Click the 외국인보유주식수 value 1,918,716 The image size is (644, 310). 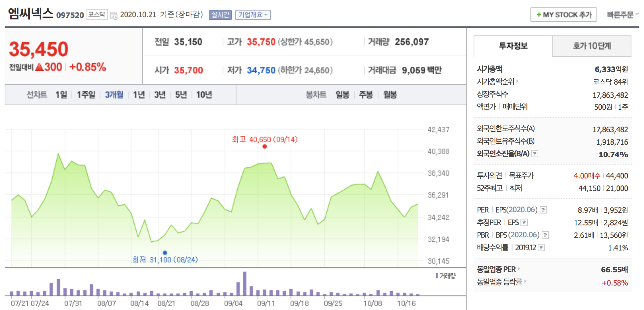coord(612,142)
